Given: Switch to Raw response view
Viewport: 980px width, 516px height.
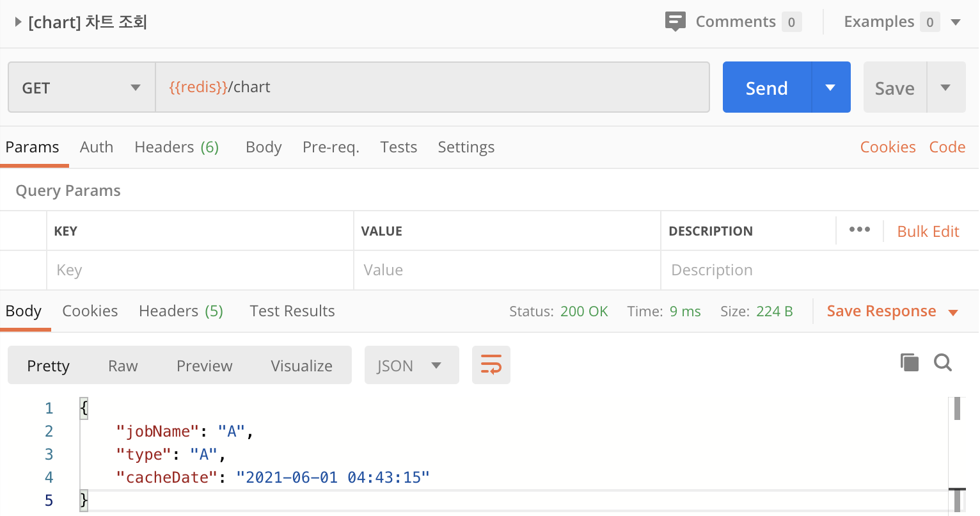Looking at the screenshot, I should pyautogui.click(x=123, y=366).
